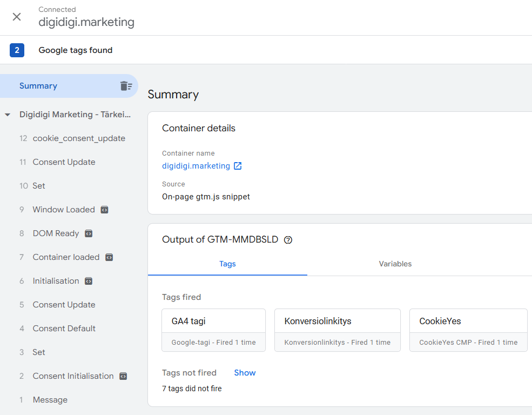Click the help icon next to GTM-MMDBSLD output
532x415 pixels.
pyautogui.click(x=288, y=239)
